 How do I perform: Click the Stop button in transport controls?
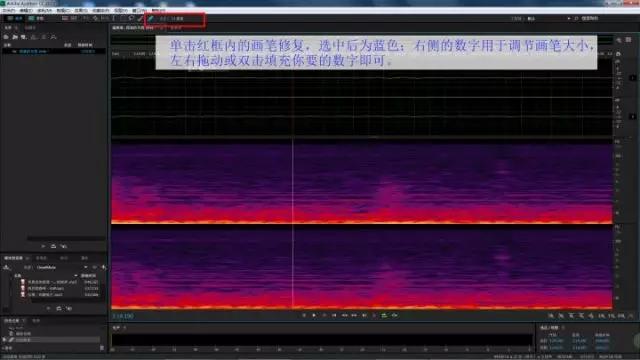304,315
